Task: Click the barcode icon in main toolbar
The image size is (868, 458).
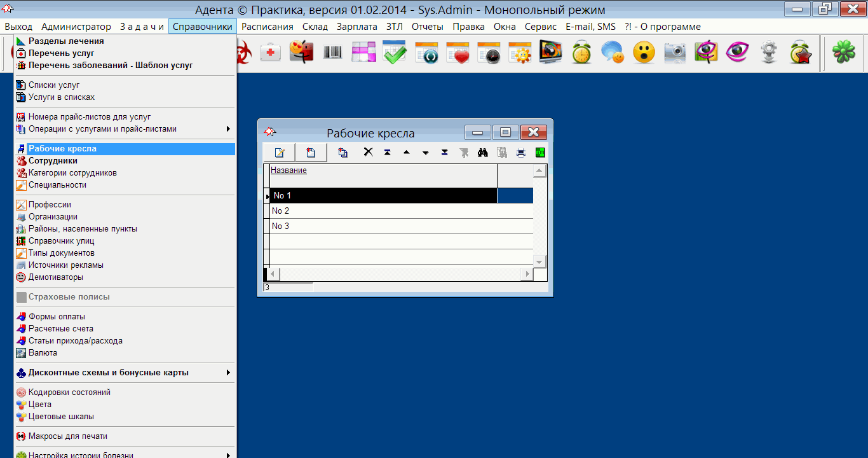Action: coord(332,52)
